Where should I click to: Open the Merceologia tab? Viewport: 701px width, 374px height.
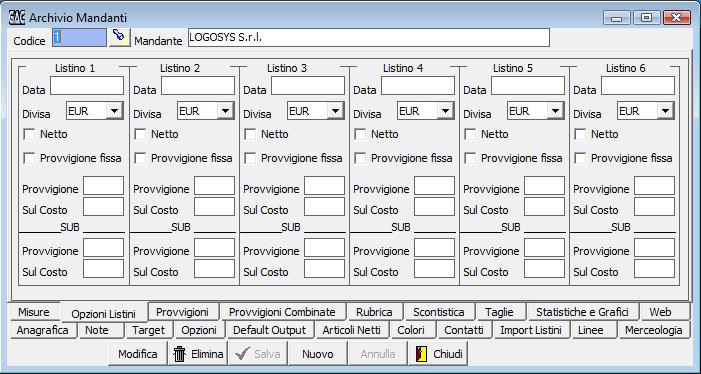[x=654, y=330]
